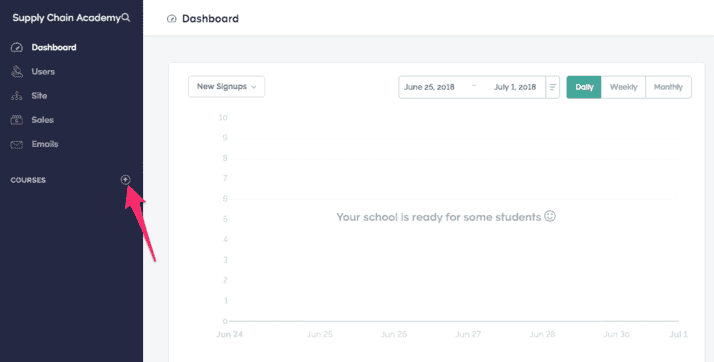Click 'Your school is ready for some students' message

(446, 217)
